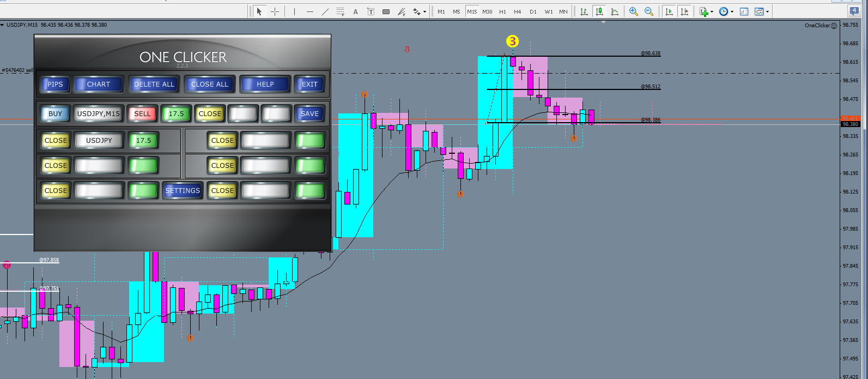Image resolution: width=868 pixels, height=379 pixels.
Task: Select the M15 timeframe button
Action: tap(472, 11)
